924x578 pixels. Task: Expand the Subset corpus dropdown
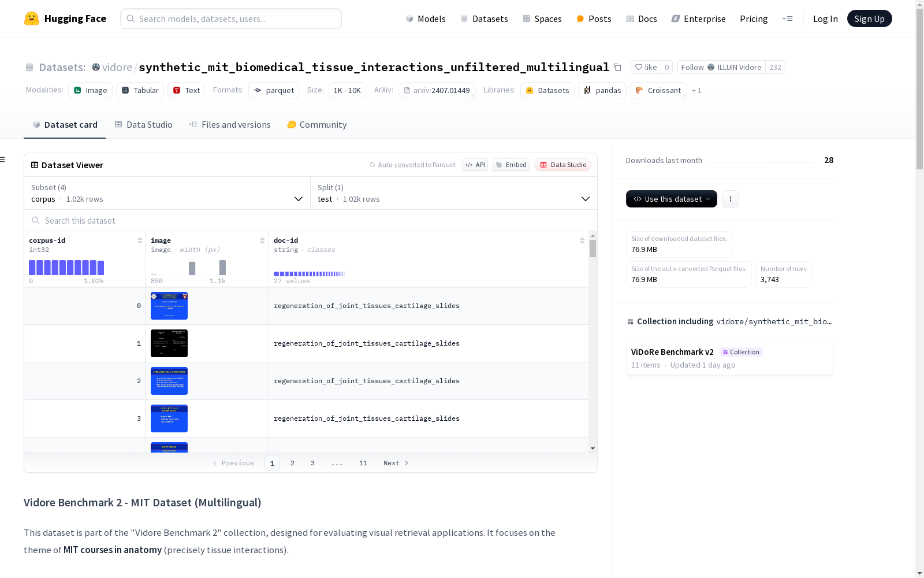click(167, 193)
